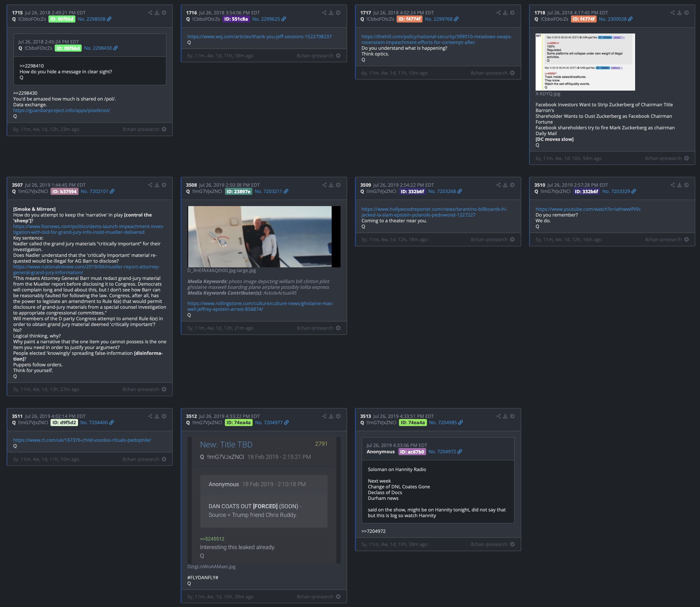The height and width of the screenshot is (607, 700).
Task: Click the pink ID: b37594 badge
Action: click(x=64, y=192)
